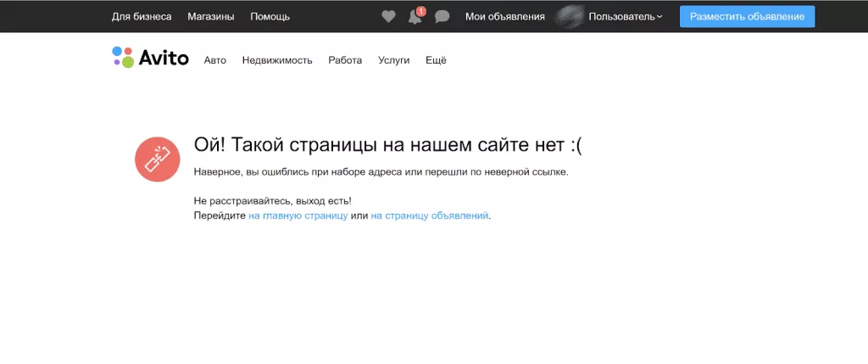Follow the на страницу объявлений link
This screenshot has height=364, width=868.
point(430,216)
